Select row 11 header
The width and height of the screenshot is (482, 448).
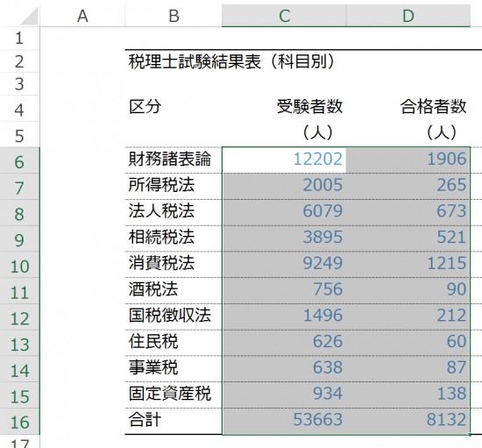[x=19, y=291]
